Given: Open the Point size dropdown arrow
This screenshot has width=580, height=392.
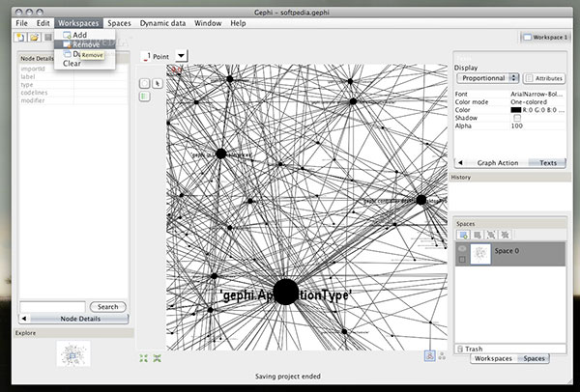Looking at the screenshot, I should 181,56.
